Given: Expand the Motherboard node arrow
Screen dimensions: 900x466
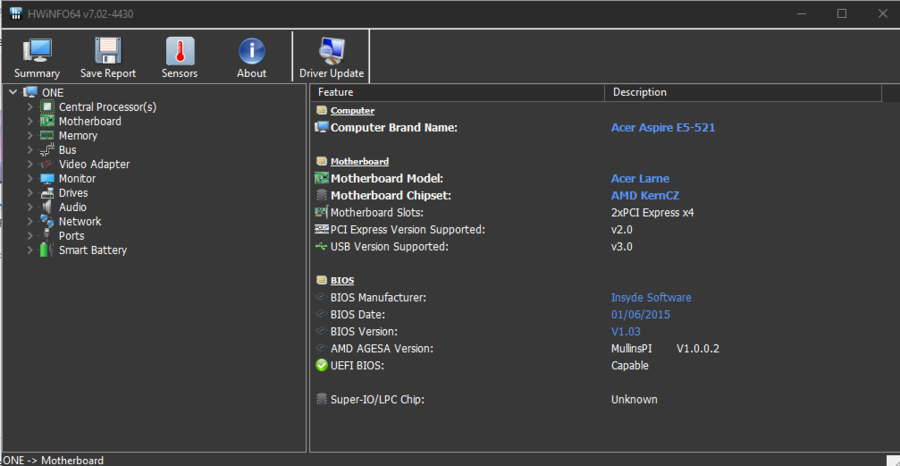Looking at the screenshot, I should 30,121.
